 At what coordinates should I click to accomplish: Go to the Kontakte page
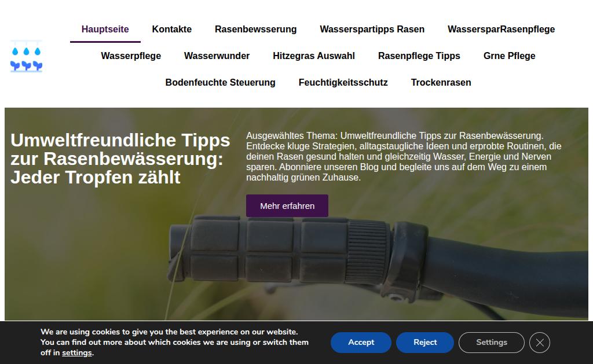click(171, 29)
